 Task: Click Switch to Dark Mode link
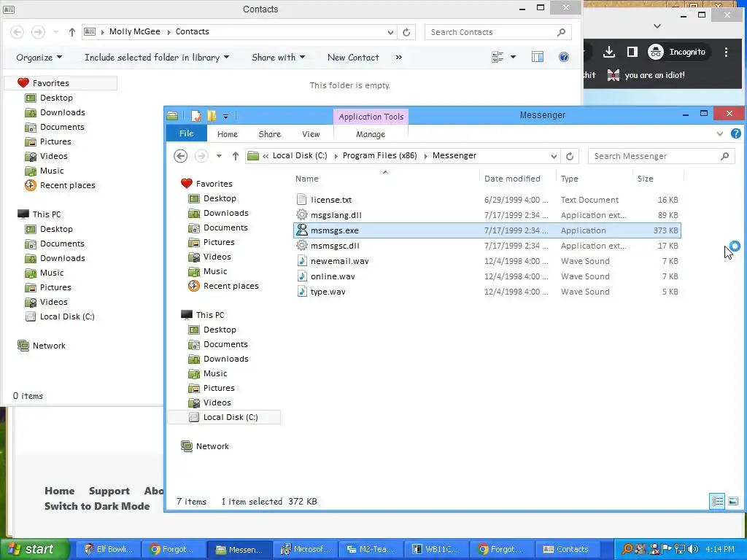(x=97, y=506)
